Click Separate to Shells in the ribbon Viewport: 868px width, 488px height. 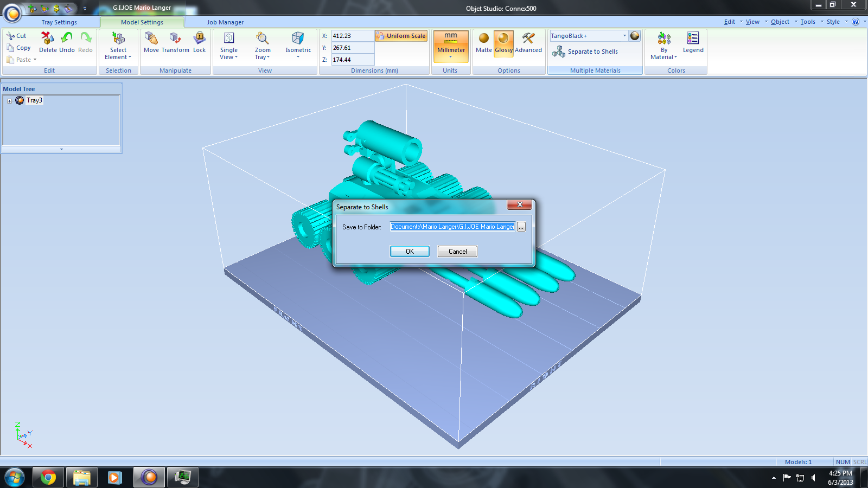tap(585, 52)
